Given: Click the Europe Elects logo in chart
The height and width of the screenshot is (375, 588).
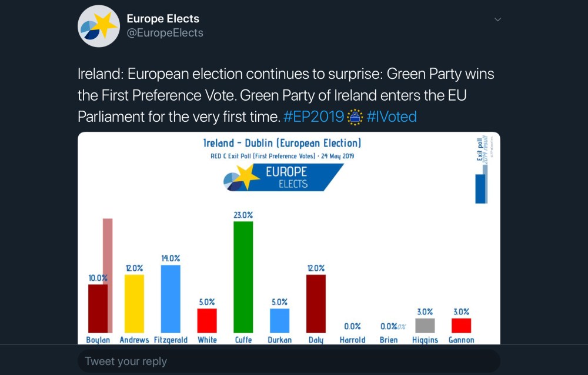Looking at the screenshot, I should 283,177.
